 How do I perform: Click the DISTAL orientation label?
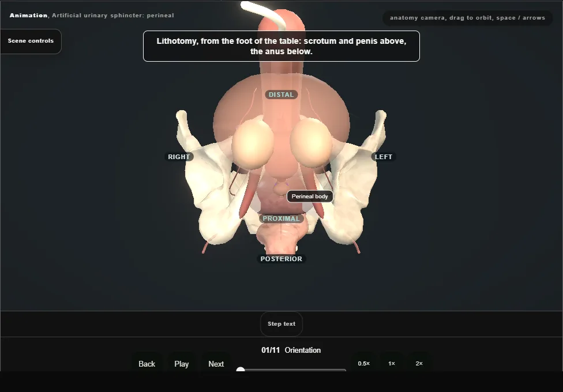pyautogui.click(x=281, y=95)
